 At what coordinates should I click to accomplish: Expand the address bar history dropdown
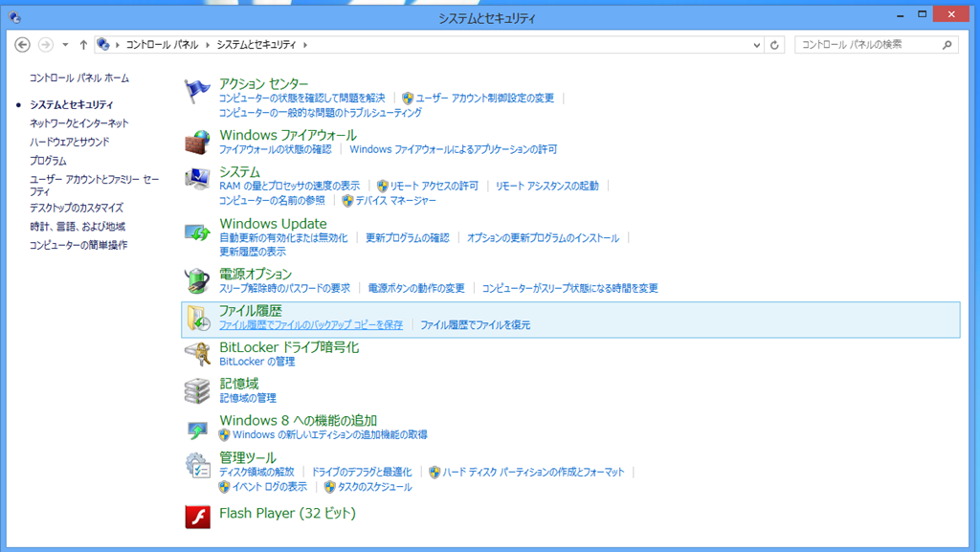[x=756, y=45]
